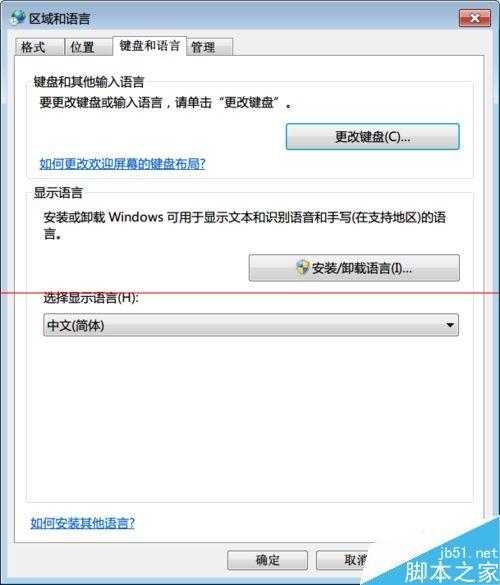Open the 中文(简体) display language combo box

tap(251, 325)
